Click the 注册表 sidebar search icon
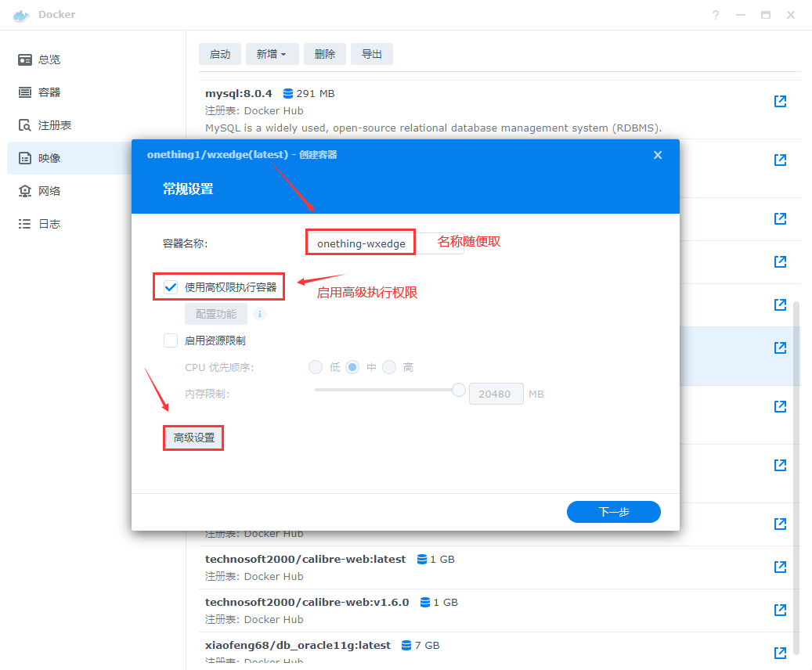The image size is (812, 670). tap(25, 125)
